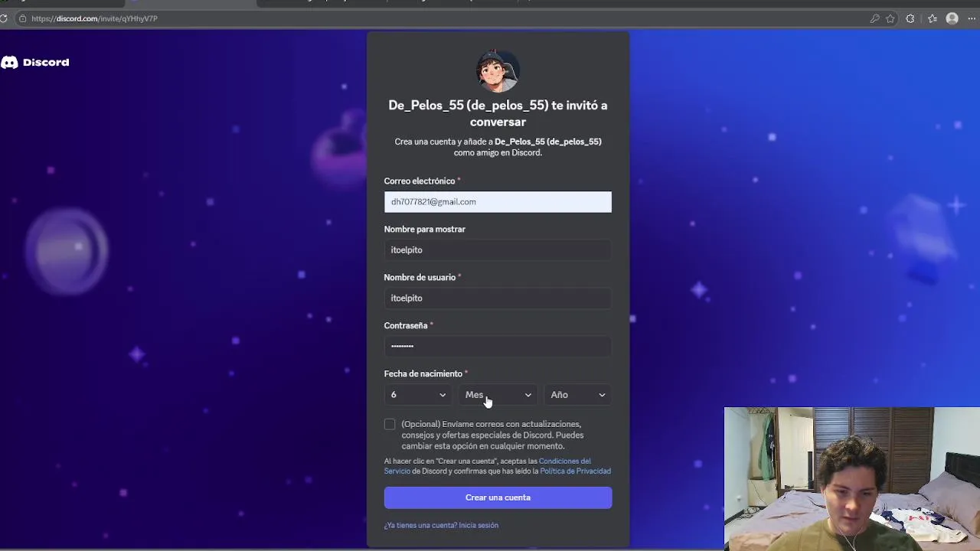Click Crear una cuenta button
Screen dimensions: 980x551
click(x=498, y=497)
